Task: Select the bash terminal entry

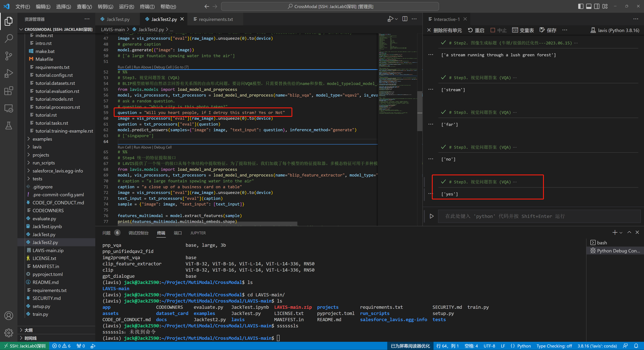Action: pos(615,243)
